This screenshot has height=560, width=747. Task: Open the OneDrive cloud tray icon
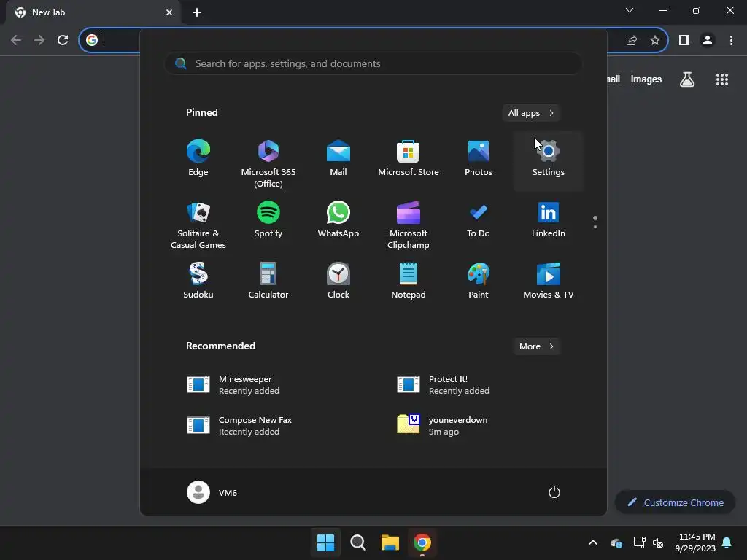(616, 542)
